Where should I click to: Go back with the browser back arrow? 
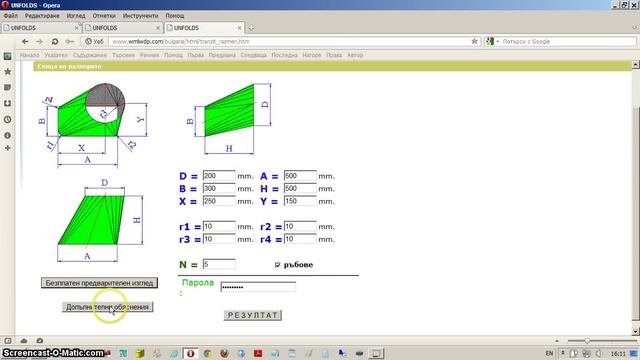click(x=25, y=41)
